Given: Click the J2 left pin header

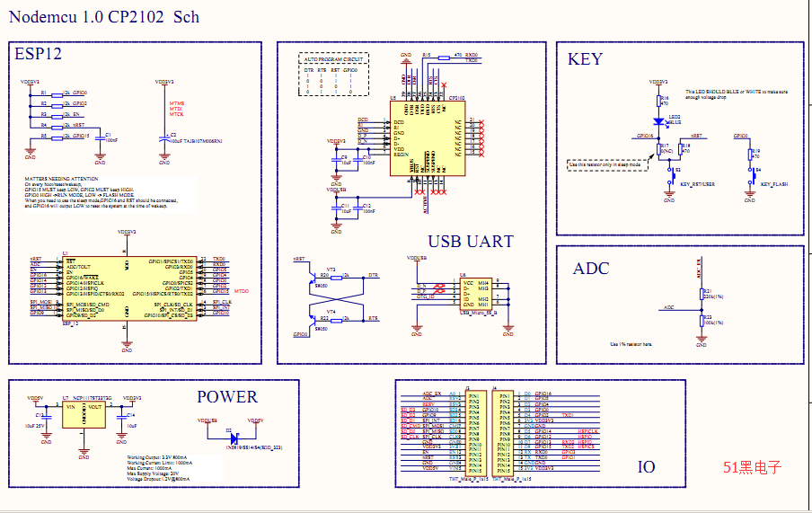Looking at the screenshot, I should point(476,433).
